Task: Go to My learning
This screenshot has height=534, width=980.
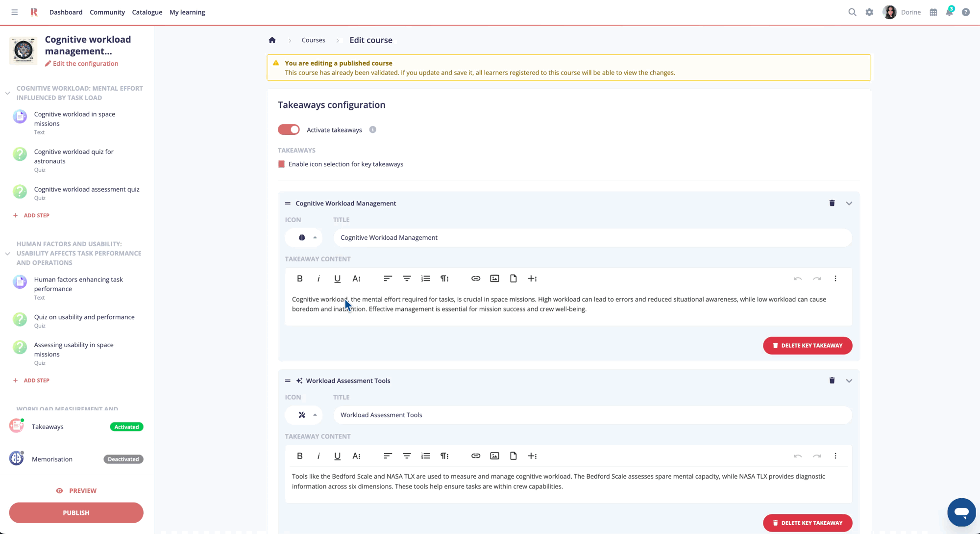Action: point(187,12)
